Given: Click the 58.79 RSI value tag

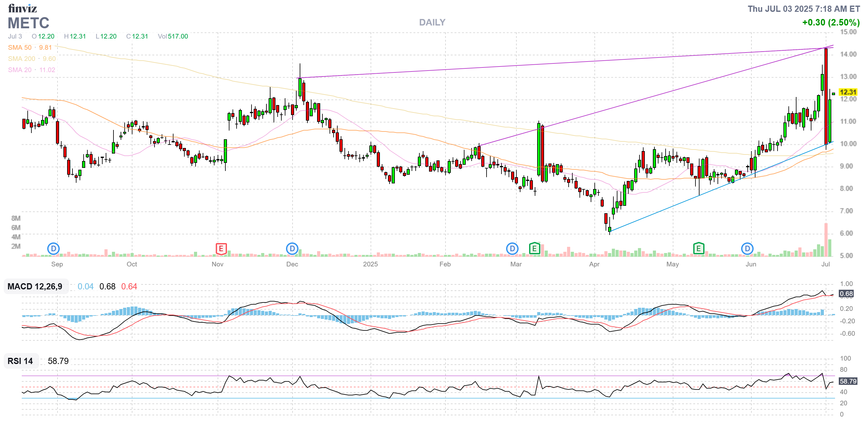Looking at the screenshot, I should coord(847,381).
